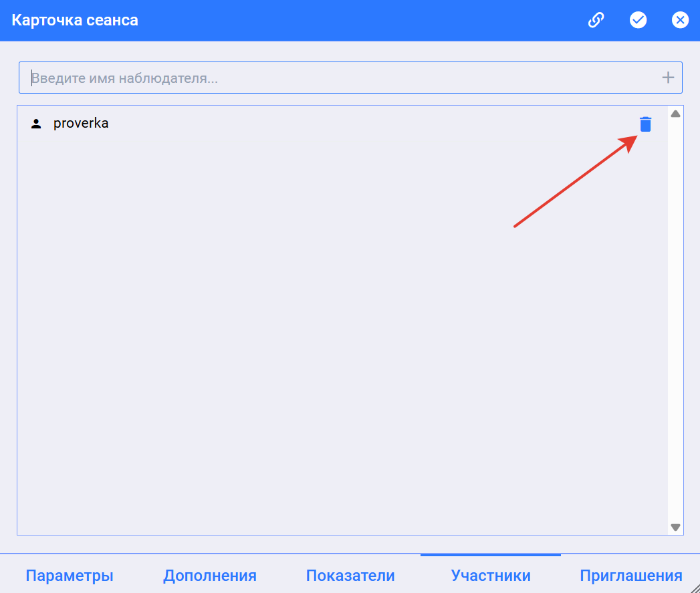Close the Карточка сеанса dialog
This screenshot has height=593, width=700.
680,20
